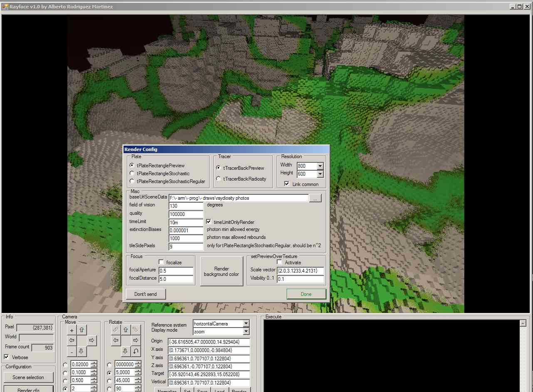Image resolution: width=533 pixels, height=392 pixels.
Task: Select tPlateRectangleStochastic radio option
Action: coord(132,174)
